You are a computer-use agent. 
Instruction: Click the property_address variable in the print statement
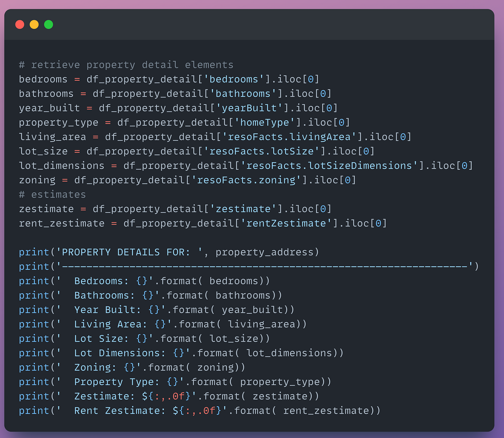coord(266,252)
